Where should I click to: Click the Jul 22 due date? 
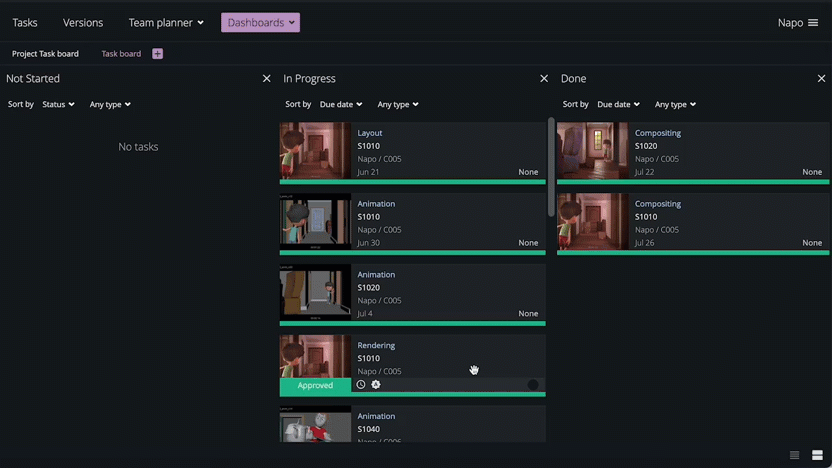click(644, 172)
